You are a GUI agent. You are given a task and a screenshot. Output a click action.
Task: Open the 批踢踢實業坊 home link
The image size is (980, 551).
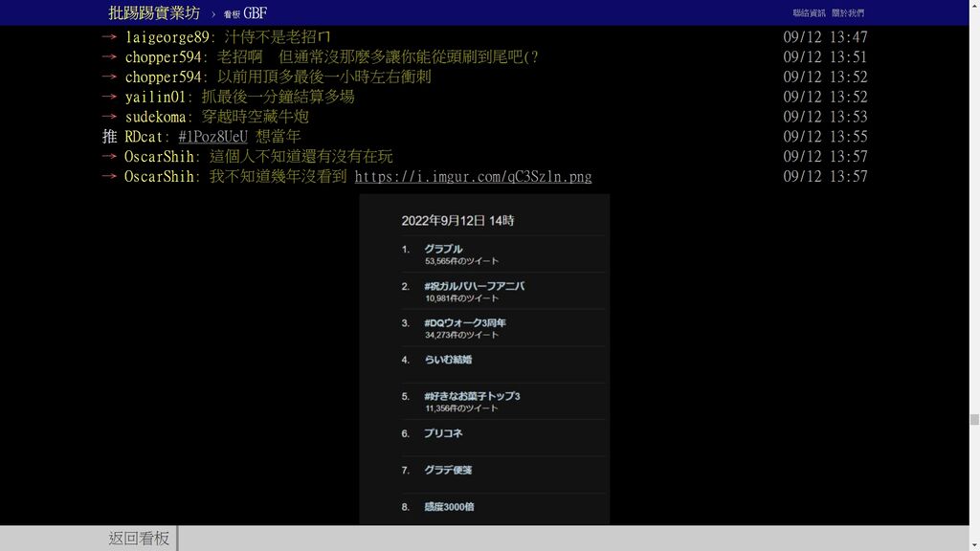(x=154, y=13)
